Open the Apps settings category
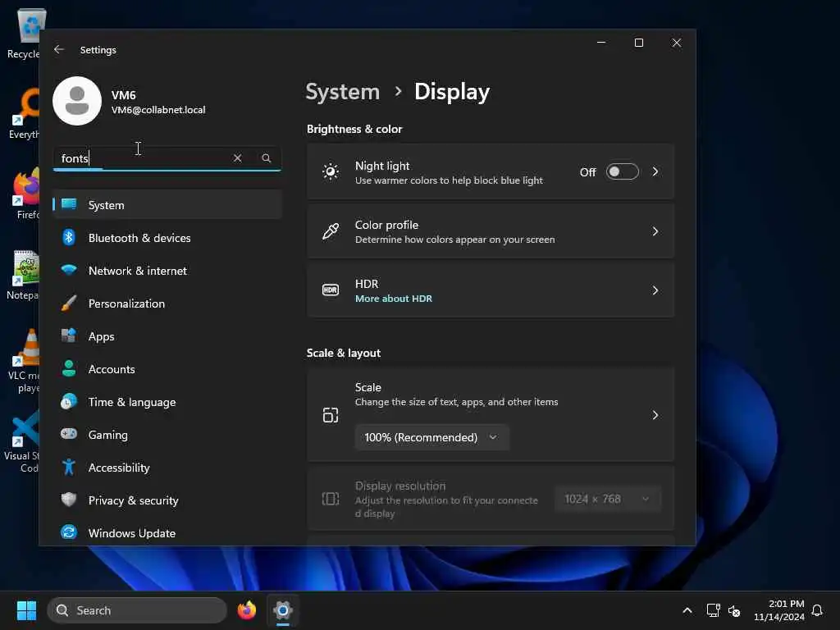This screenshot has height=630, width=840. pyautogui.click(x=167, y=336)
